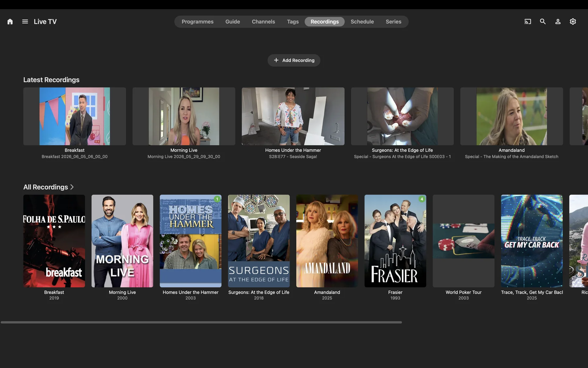
Task: Click the green 4 badge on Frasier
Action: click(x=422, y=199)
